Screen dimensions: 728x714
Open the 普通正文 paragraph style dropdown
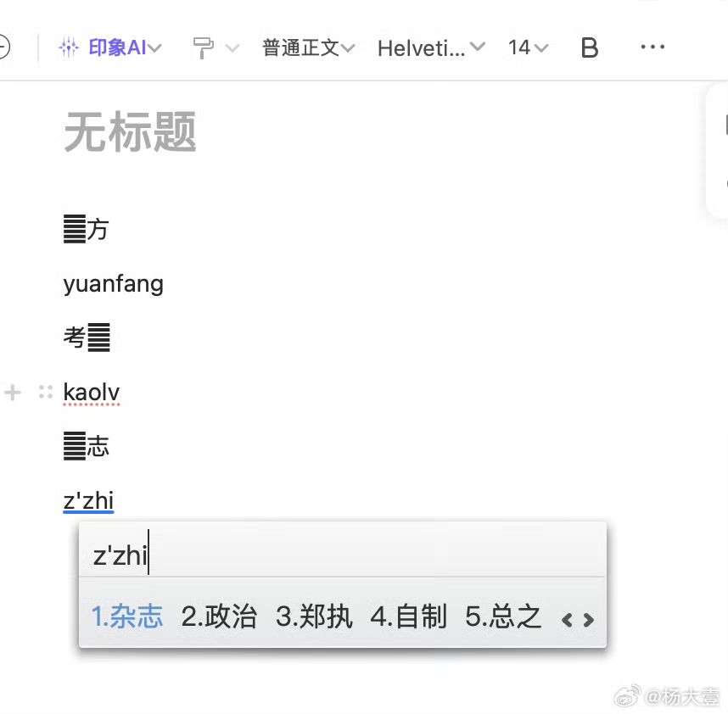click(308, 47)
